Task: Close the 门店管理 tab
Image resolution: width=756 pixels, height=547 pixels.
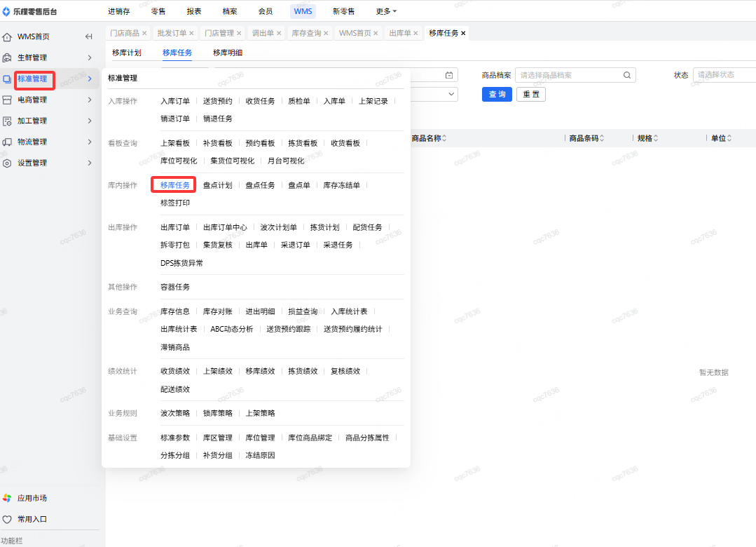Action: (x=239, y=34)
